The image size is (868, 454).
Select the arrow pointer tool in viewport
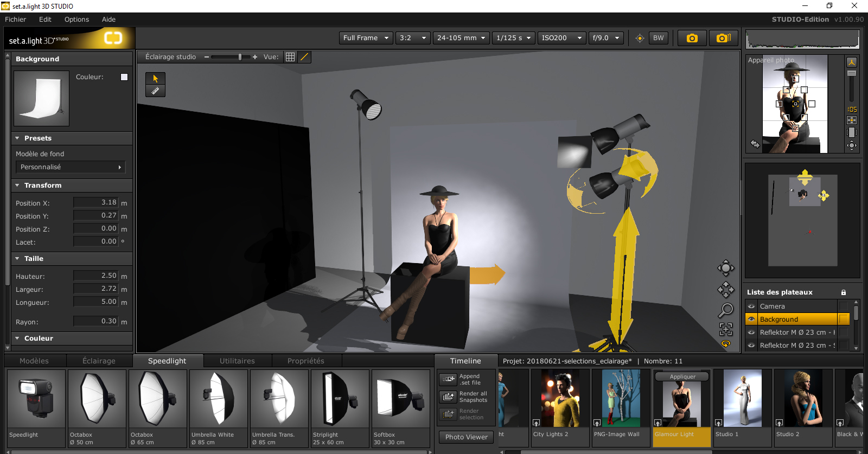[x=155, y=78]
